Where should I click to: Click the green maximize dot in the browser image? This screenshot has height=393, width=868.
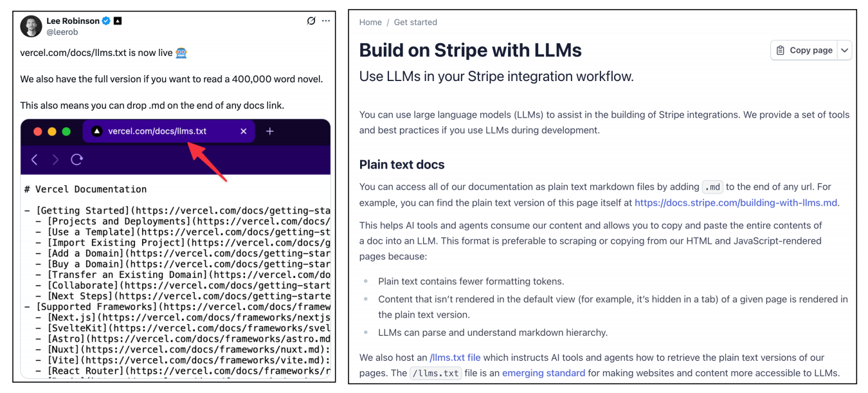66,131
